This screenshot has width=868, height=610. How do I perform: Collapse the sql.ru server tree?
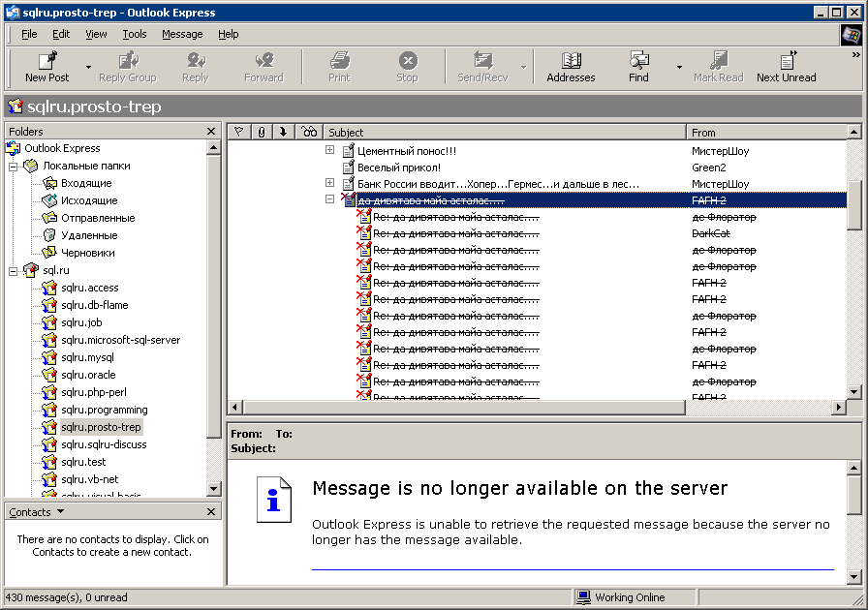15,270
